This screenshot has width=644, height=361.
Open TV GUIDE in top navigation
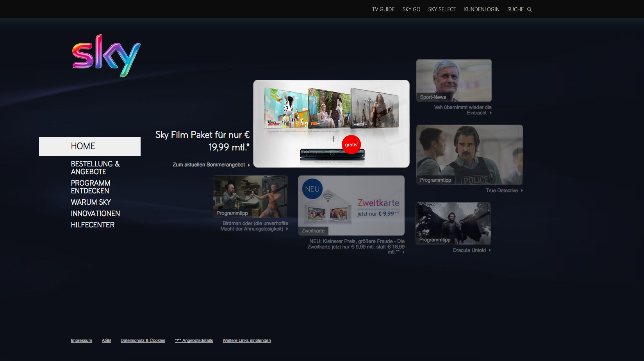coord(383,9)
